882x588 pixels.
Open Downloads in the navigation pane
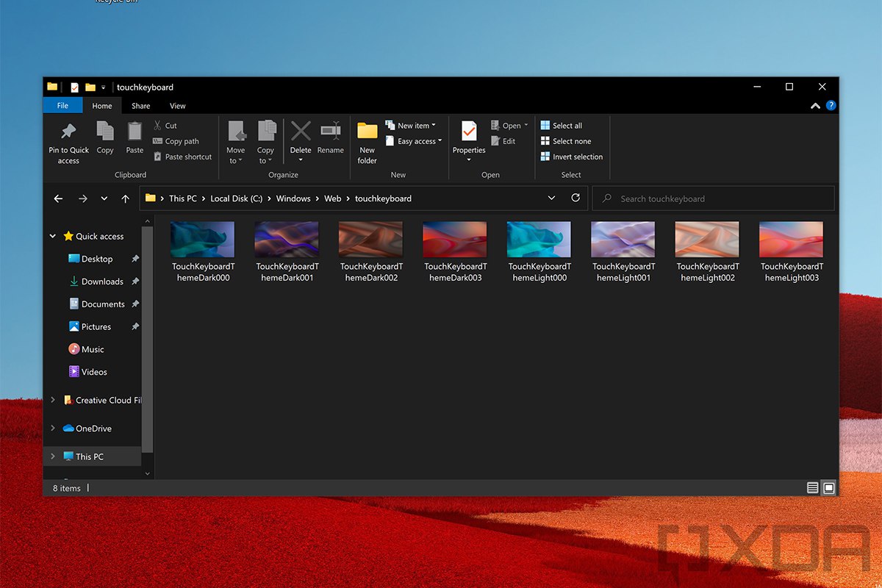102,282
